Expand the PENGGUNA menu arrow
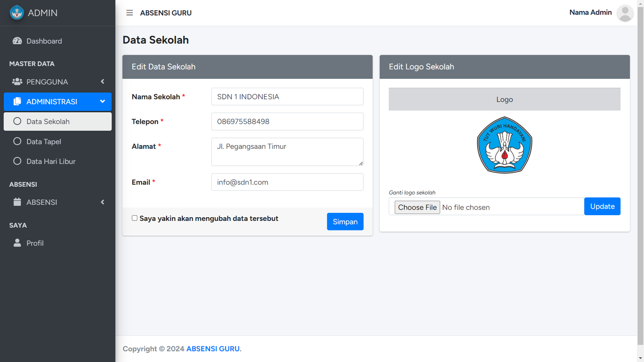644x362 pixels. click(x=103, y=82)
